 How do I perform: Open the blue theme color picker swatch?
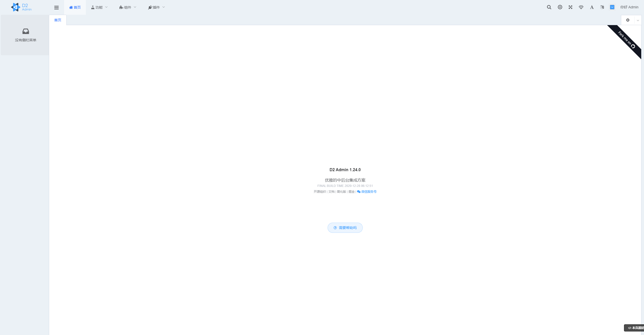612,7
